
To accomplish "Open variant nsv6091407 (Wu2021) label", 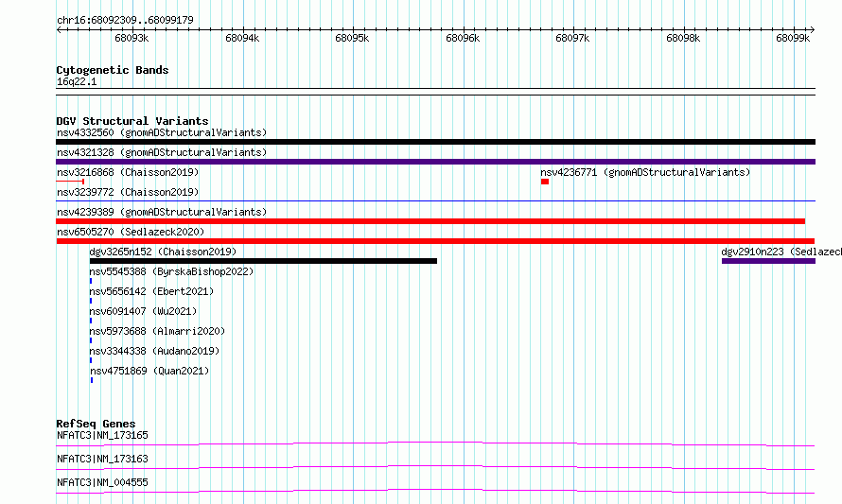I will coord(143,311).
